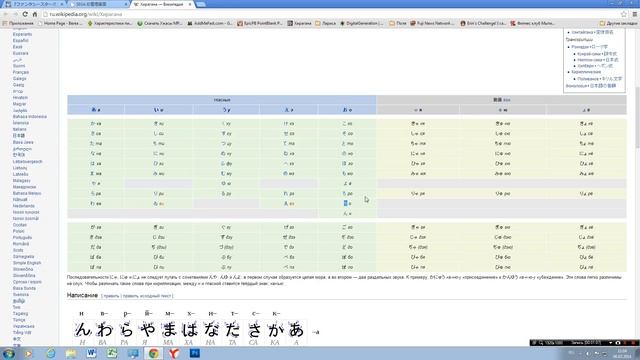Open Internet Explorer from the taskbar
This screenshot has width=640, height=360.
pos(51,353)
